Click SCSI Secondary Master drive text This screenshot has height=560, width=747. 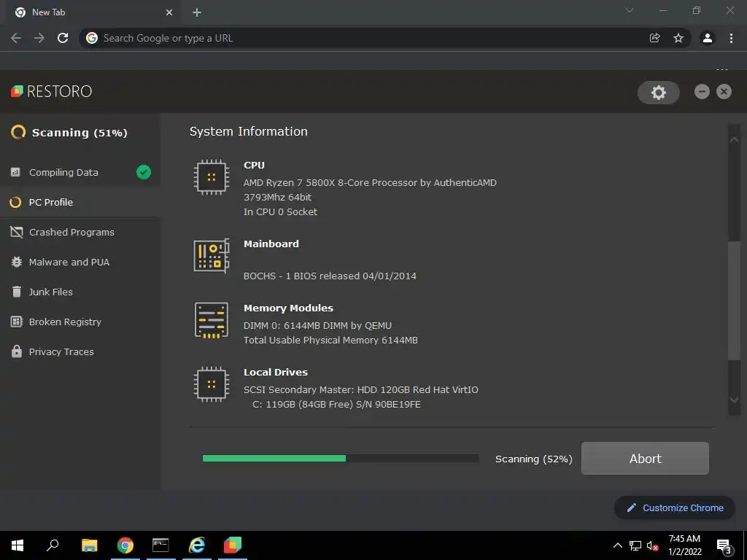(x=360, y=389)
